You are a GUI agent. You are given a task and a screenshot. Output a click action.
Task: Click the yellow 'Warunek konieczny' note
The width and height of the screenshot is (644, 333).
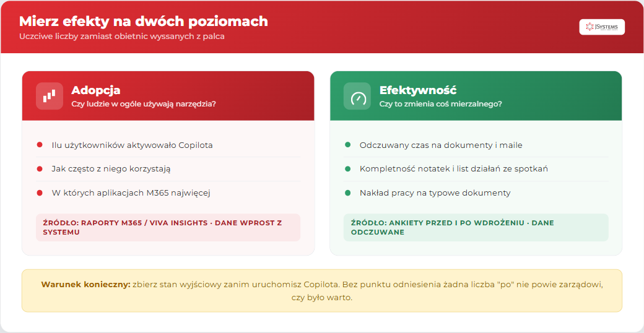coord(322,291)
